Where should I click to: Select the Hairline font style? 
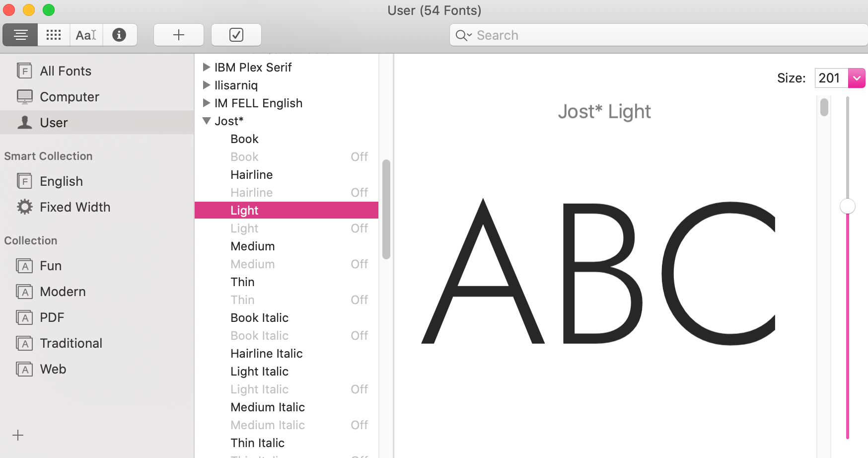(251, 174)
